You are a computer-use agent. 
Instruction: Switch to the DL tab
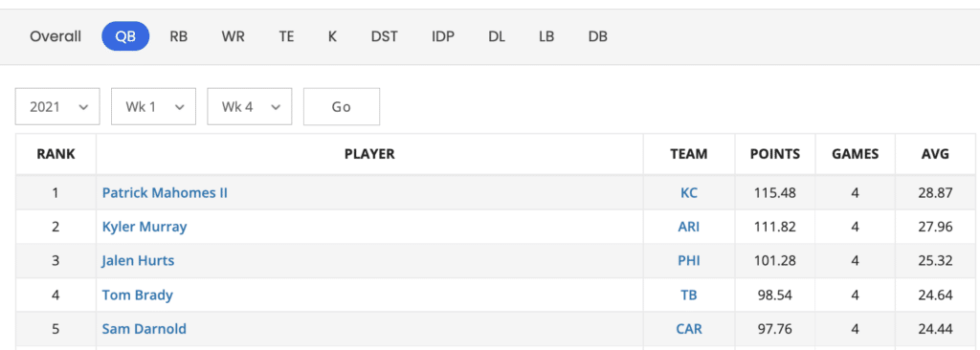click(x=497, y=36)
